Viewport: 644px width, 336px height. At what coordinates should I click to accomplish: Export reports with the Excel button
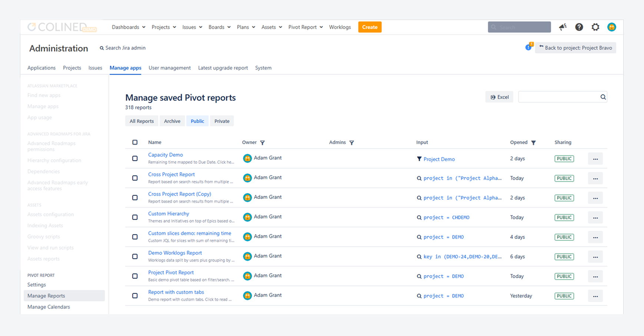[499, 97]
